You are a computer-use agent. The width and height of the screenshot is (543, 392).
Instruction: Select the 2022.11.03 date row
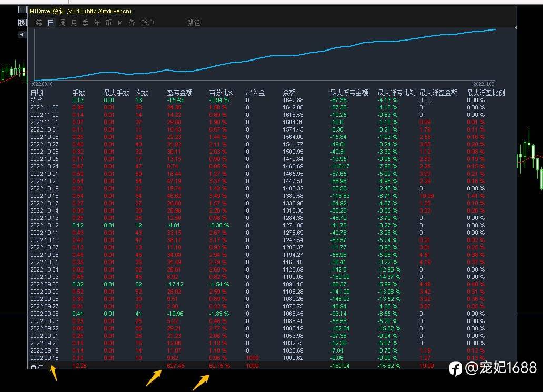(x=45, y=108)
